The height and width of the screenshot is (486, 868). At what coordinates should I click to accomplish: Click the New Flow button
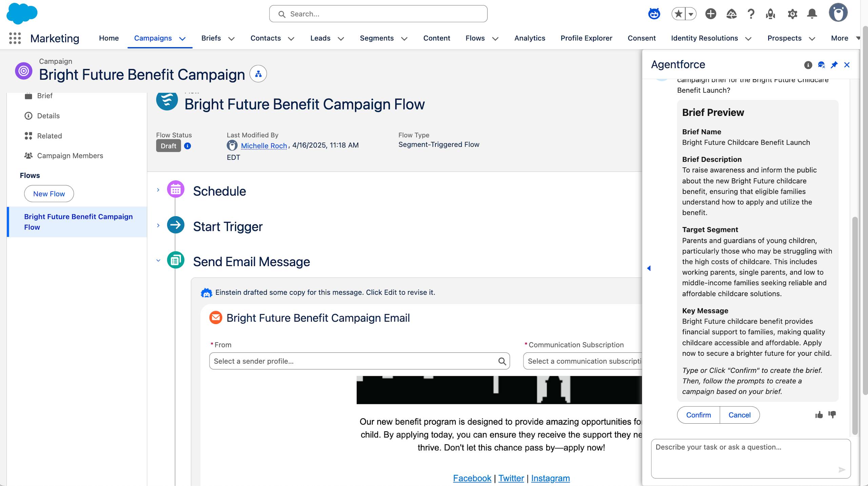pos(49,194)
